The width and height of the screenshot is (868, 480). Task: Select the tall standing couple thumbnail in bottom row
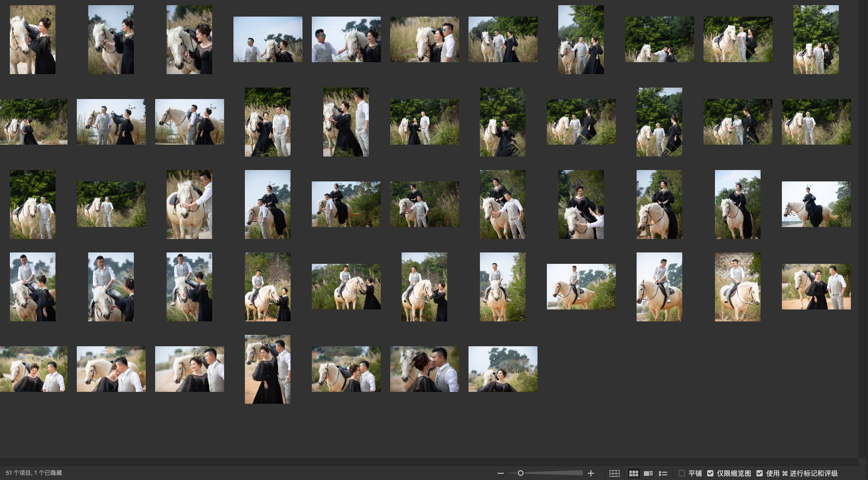[267, 369]
